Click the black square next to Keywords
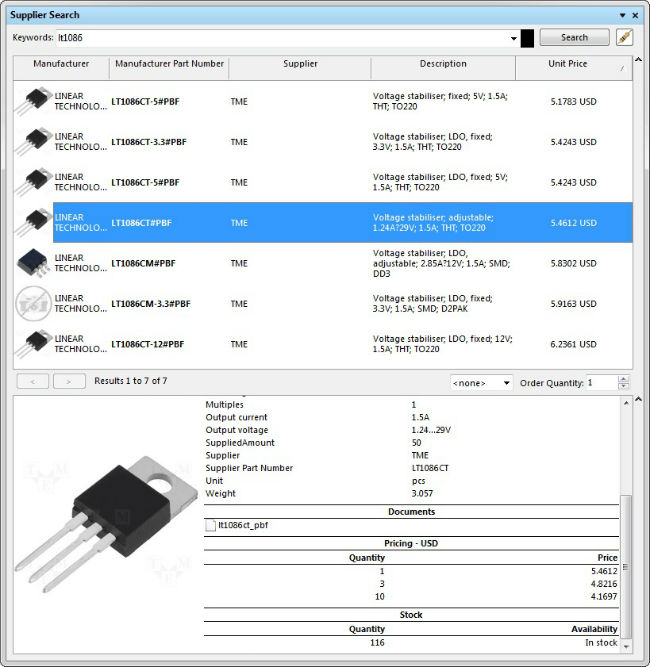650x667 pixels. pos(527,38)
